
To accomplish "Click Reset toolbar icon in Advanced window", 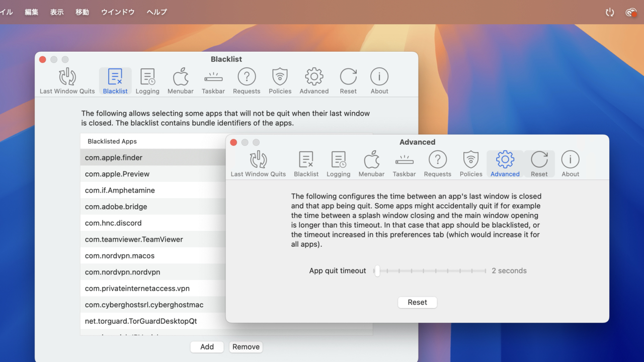I will tap(539, 164).
